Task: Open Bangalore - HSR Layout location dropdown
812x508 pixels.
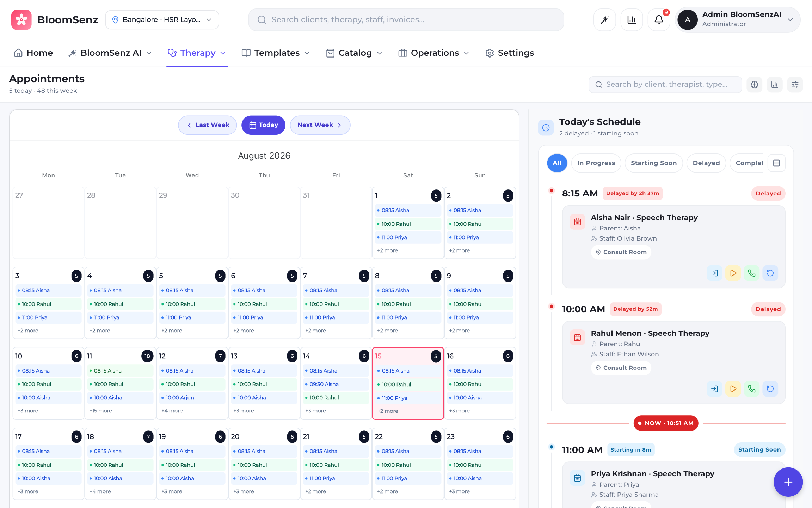Action: click(162, 20)
